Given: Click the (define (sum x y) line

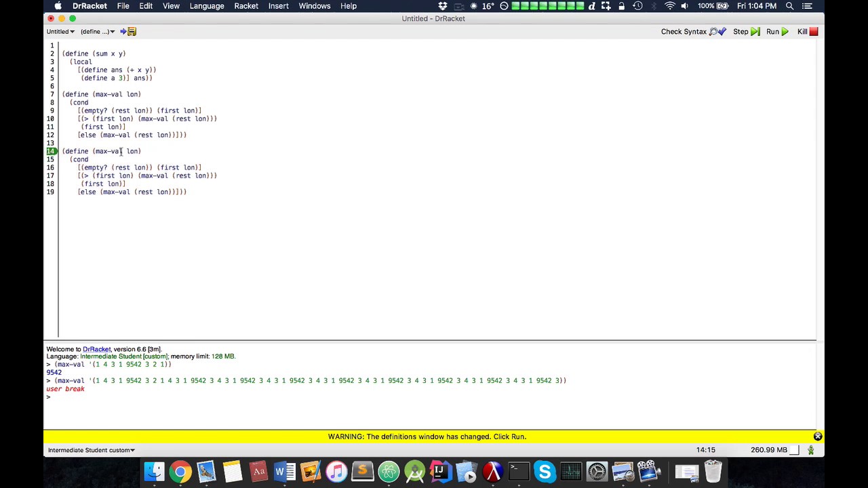Looking at the screenshot, I should point(94,54).
